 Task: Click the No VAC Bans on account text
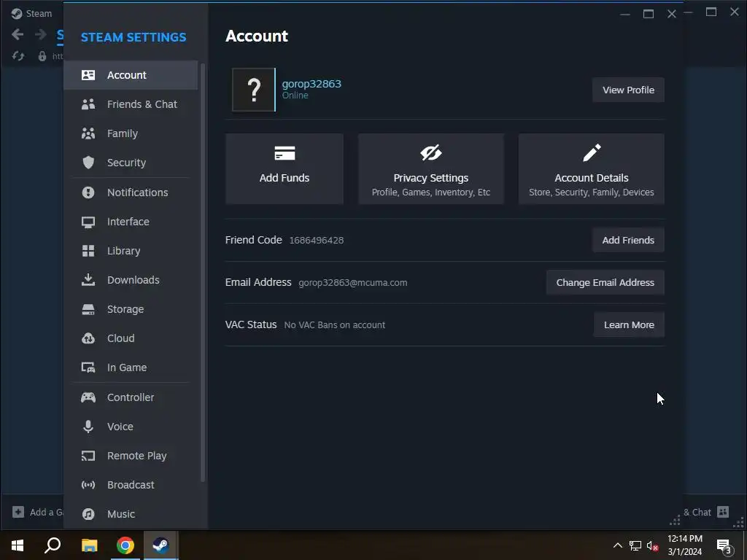click(x=334, y=325)
